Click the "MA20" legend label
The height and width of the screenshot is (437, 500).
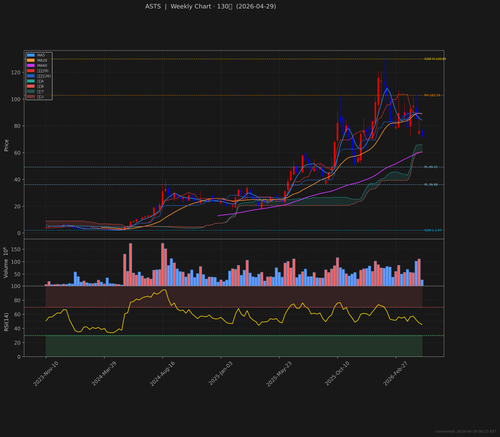[42, 60]
